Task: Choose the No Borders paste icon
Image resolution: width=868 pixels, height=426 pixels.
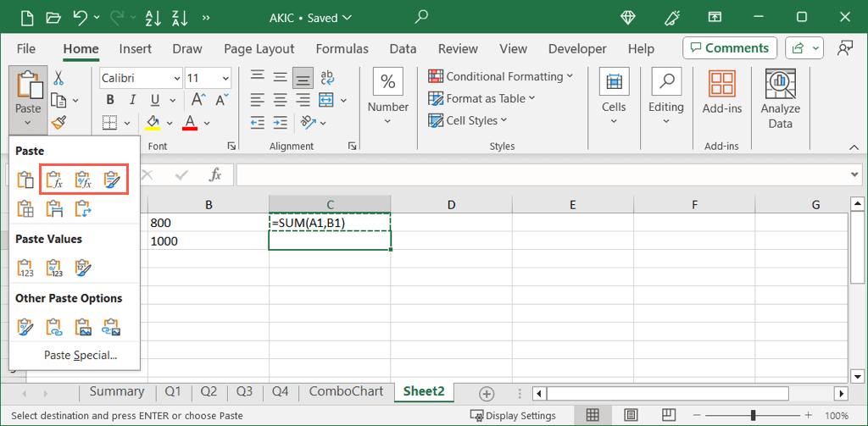Action: click(x=25, y=208)
